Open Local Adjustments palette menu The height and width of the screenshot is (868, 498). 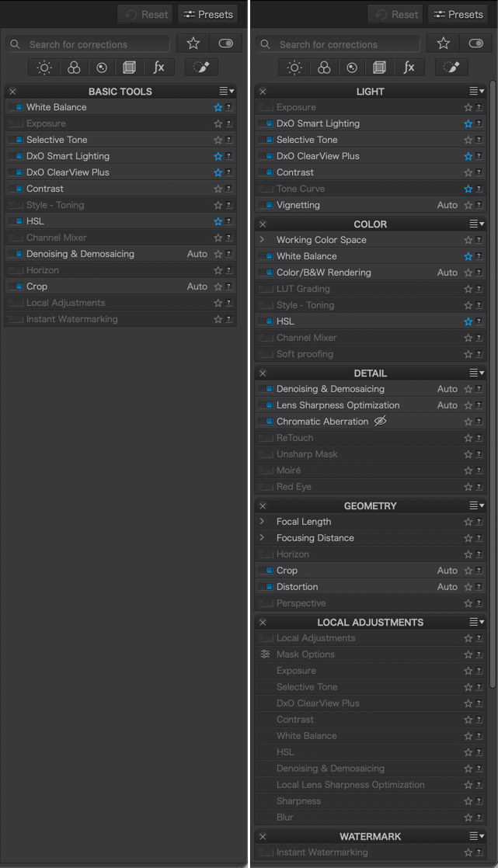(x=477, y=622)
